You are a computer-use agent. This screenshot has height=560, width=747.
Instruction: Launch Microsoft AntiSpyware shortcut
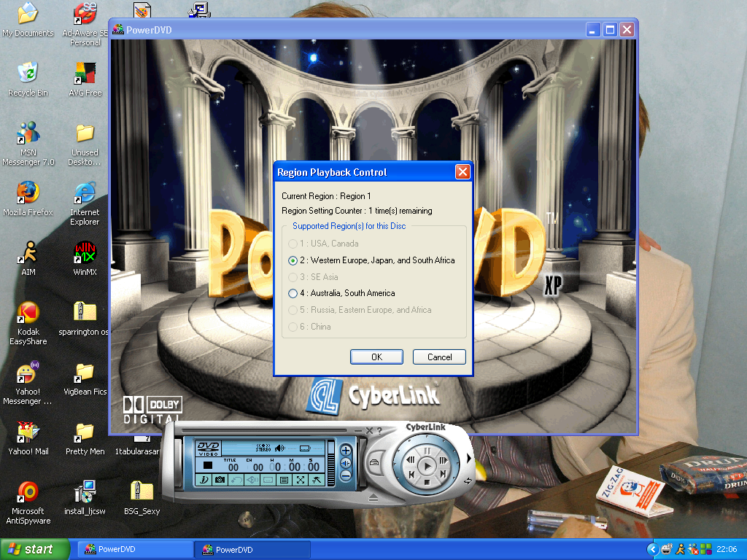tap(28, 502)
